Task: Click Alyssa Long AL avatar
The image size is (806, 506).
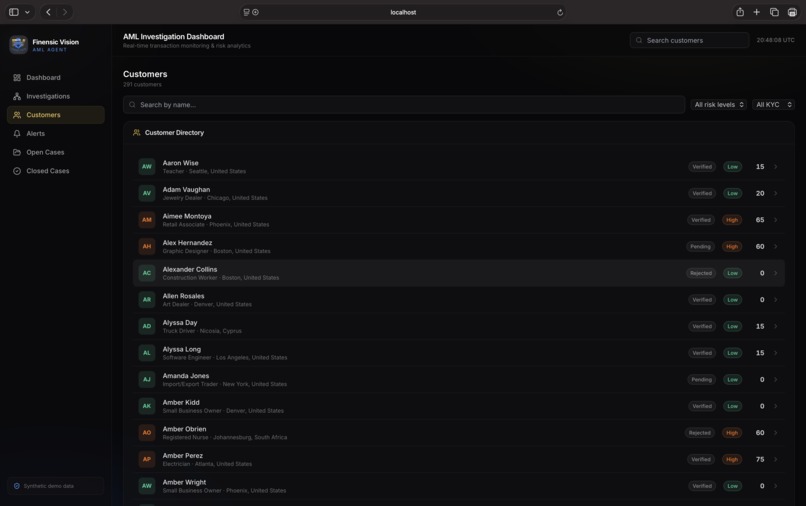Action: [146, 353]
